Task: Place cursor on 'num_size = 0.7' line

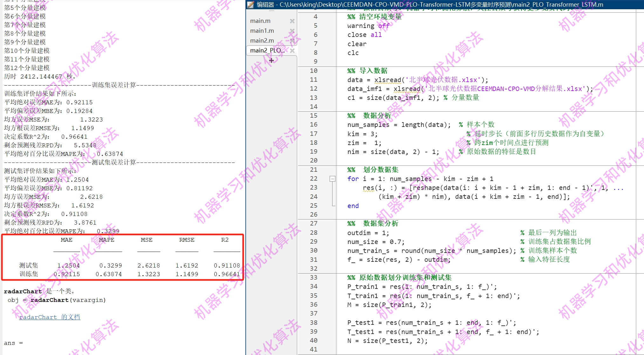Action: 375,242
